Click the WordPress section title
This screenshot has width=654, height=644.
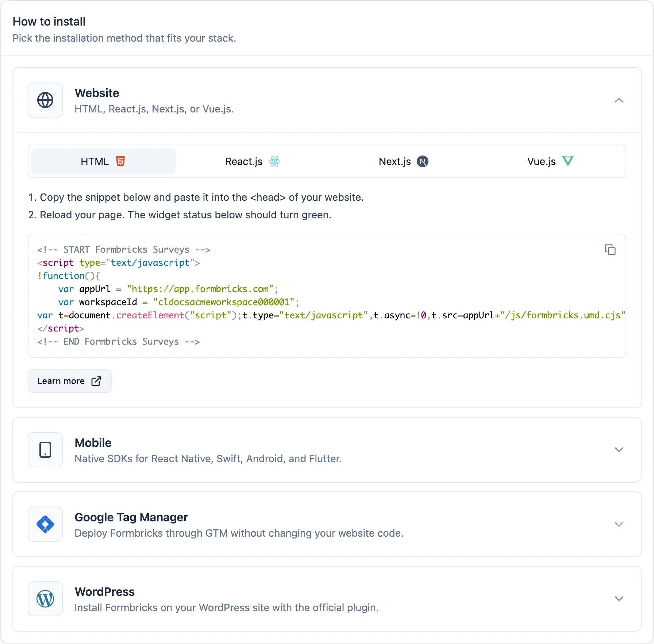[105, 592]
